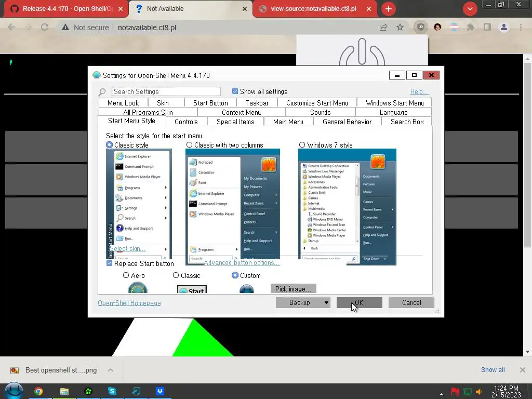Click the Not secure warning icon
This screenshot has width=532, height=399.
(65, 28)
